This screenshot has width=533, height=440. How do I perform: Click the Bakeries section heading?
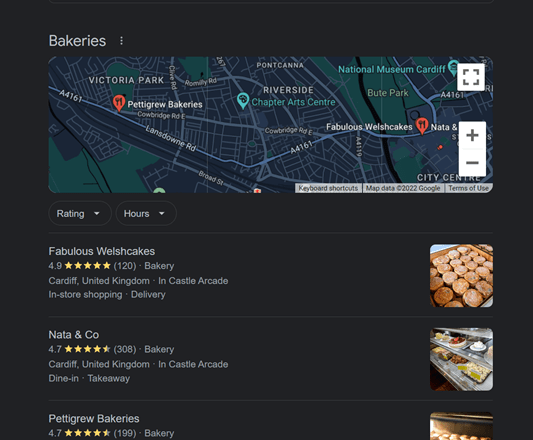click(x=77, y=41)
